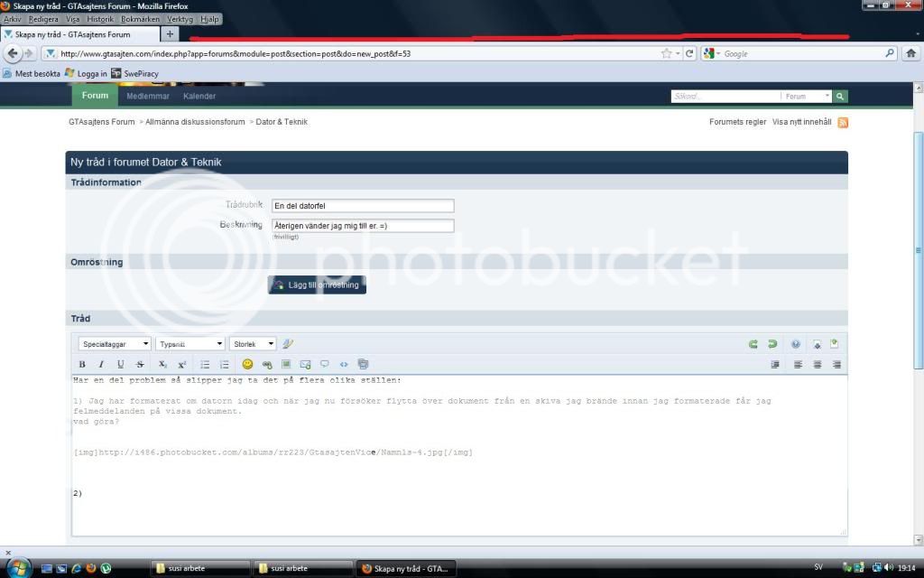
Task: Click the Lägg till omröstning button
Action: 317,284
